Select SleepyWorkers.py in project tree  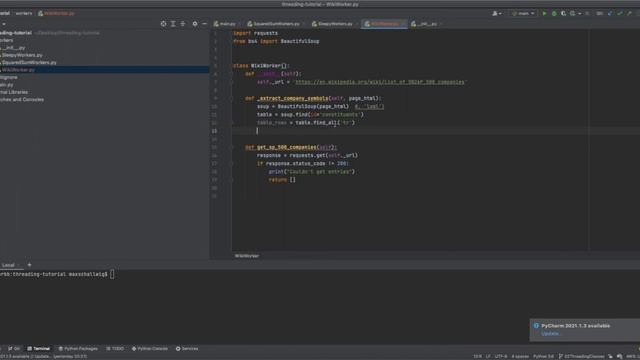point(22,55)
